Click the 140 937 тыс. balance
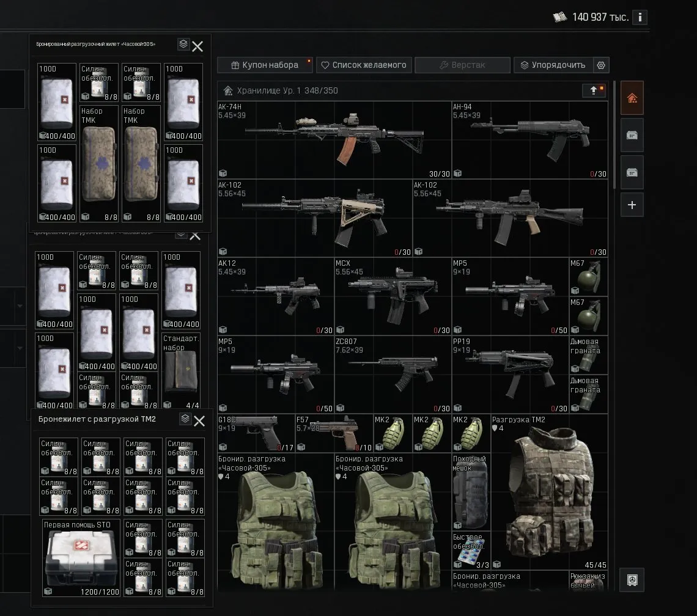The height and width of the screenshot is (616, 697). click(x=600, y=17)
